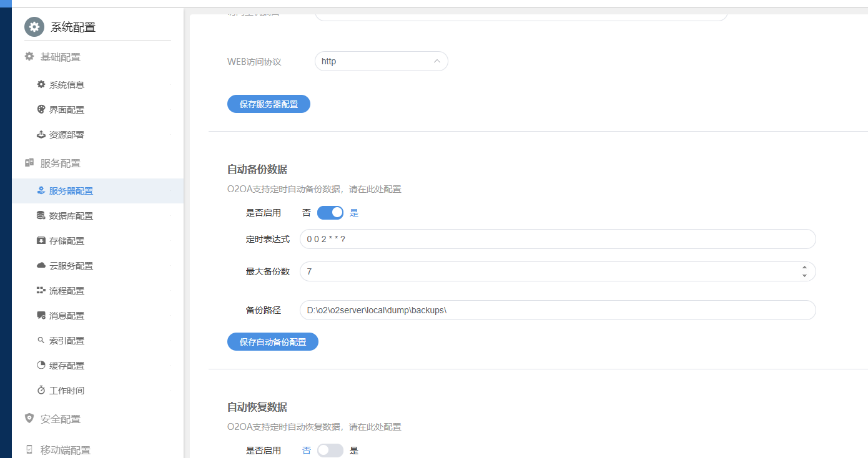This screenshot has height=458, width=868.
Task: Click the gear icon next to 系统信息
Action: point(41,84)
